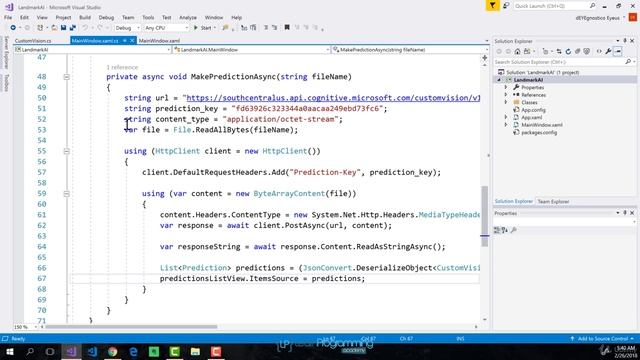
Task: Open the LandmarkAI.MainWindow class dropdown
Action: click(251, 50)
